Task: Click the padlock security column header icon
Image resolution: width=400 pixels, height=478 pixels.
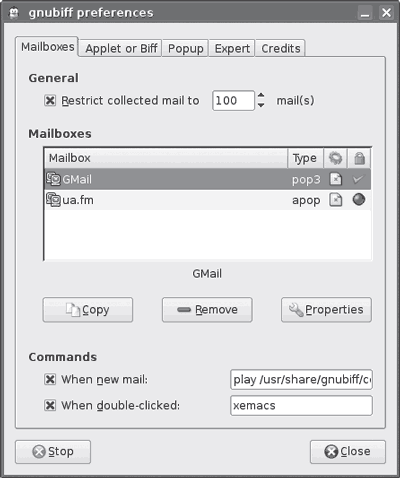Action: click(359, 158)
